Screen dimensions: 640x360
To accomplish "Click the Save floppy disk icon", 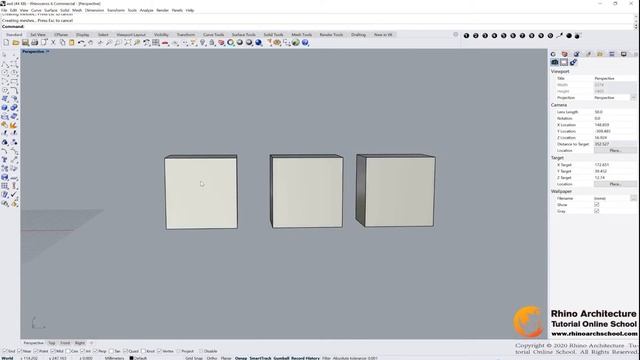I will pos(25,42).
